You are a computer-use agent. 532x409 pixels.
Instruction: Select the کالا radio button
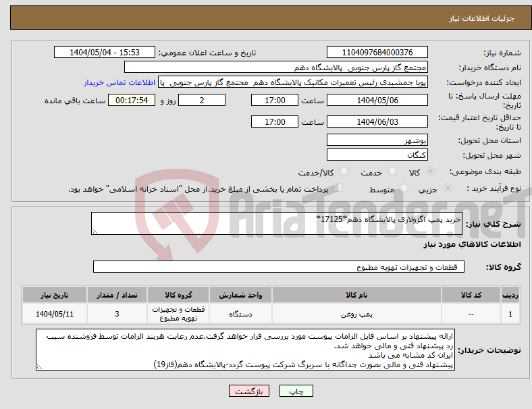click(430, 171)
